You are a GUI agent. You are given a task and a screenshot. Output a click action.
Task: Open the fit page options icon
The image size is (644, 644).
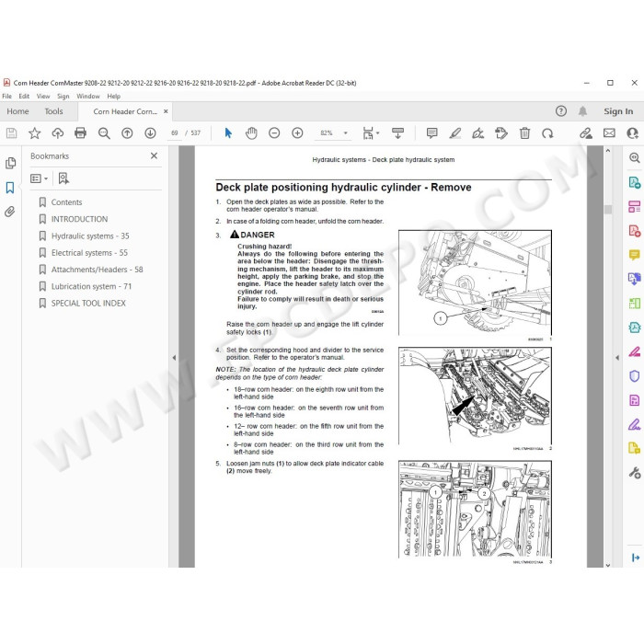371,133
